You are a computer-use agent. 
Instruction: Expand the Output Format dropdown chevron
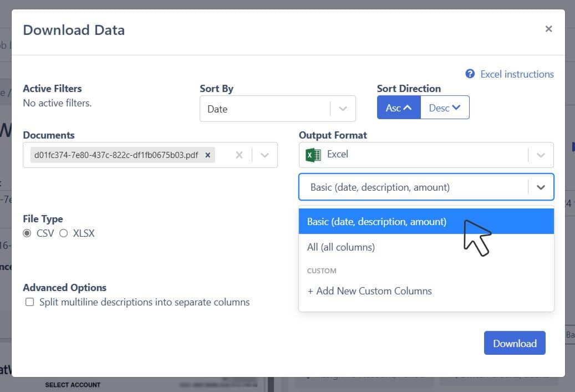click(541, 155)
